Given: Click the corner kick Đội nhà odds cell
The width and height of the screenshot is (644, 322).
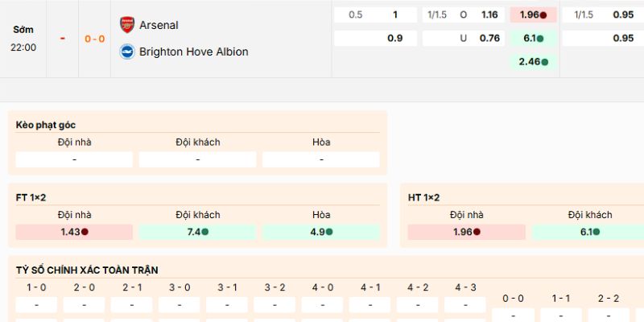Looking at the screenshot, I should (x=74, y=159).
